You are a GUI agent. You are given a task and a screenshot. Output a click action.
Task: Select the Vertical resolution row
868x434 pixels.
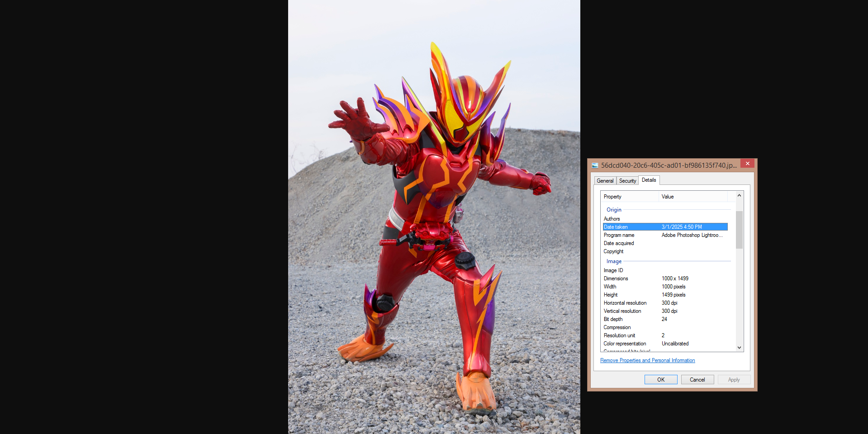(665, 311)
